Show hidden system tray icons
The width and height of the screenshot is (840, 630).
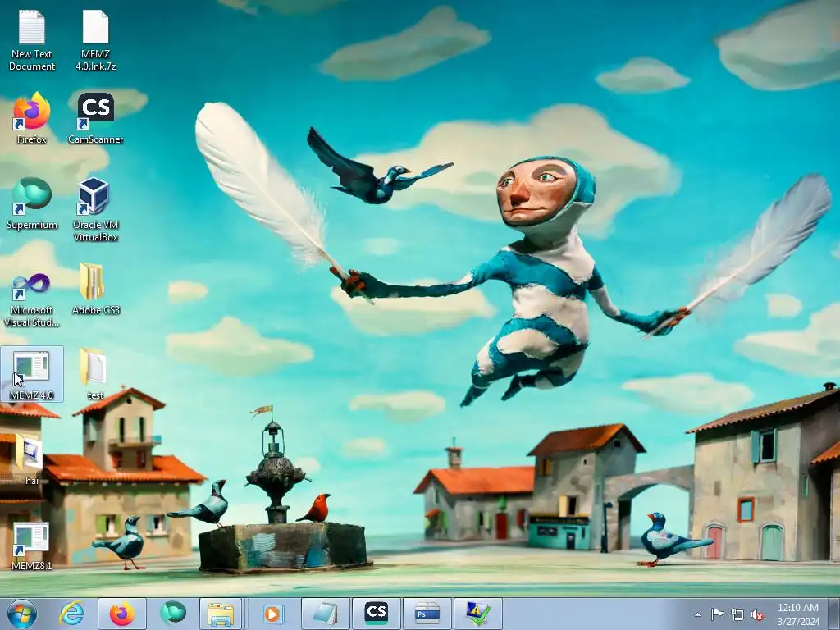point(697,614)
